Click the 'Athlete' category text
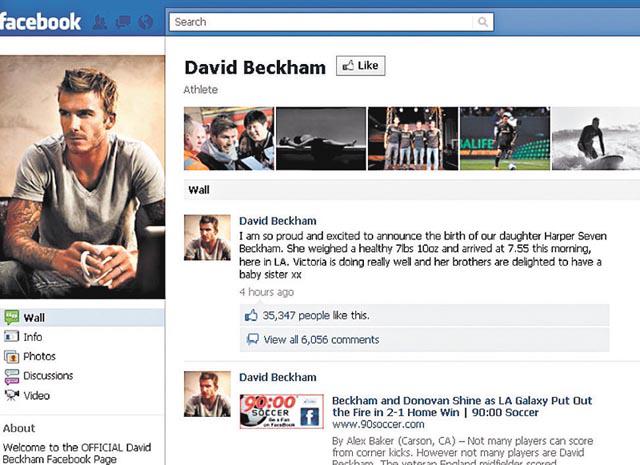 pyautogui.click(x=200, y=90)
